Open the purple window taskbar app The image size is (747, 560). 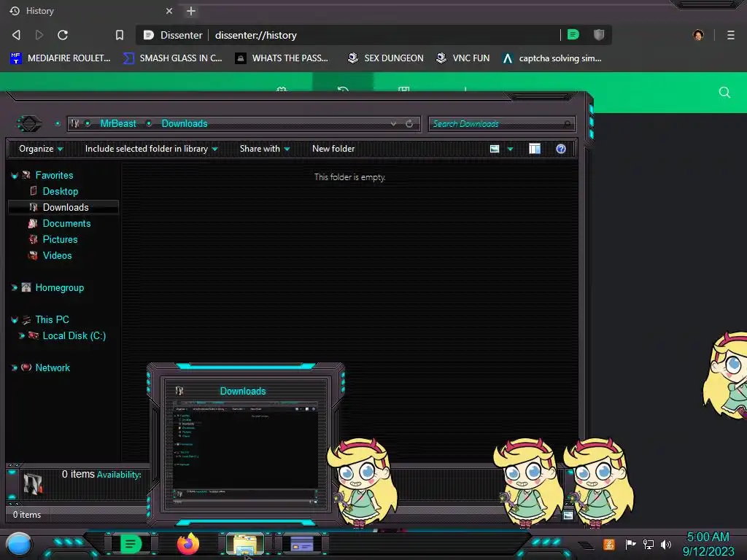(x=302, y=544)
